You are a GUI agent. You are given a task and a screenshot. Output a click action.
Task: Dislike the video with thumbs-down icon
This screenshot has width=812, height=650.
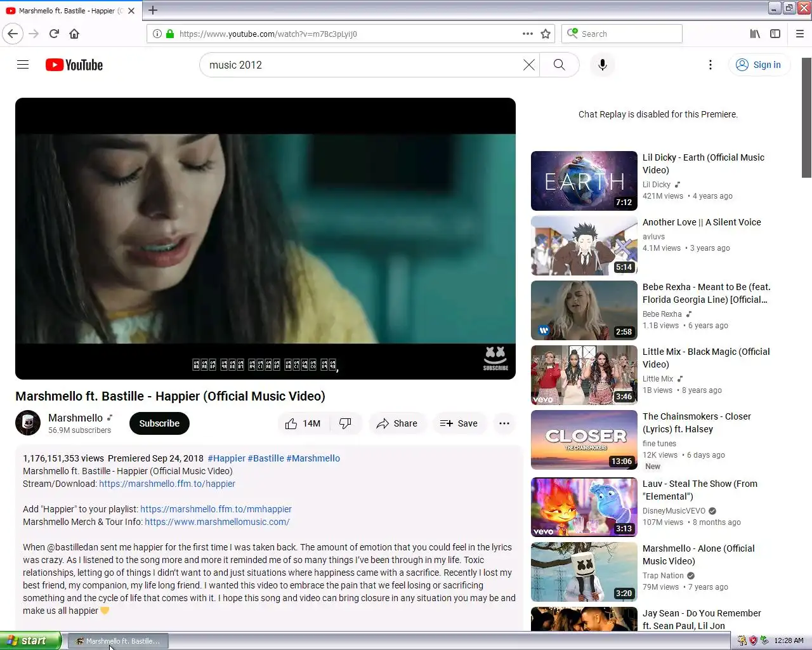(x=346, y=423)
